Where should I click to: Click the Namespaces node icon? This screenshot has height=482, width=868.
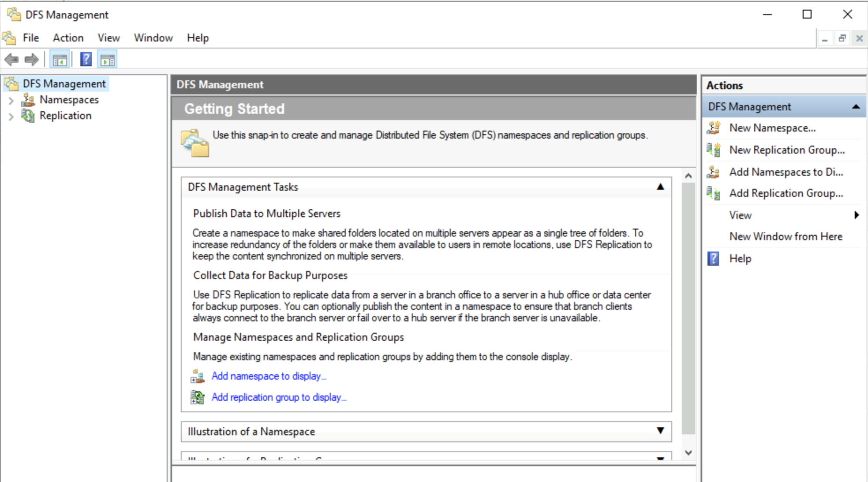26,100
